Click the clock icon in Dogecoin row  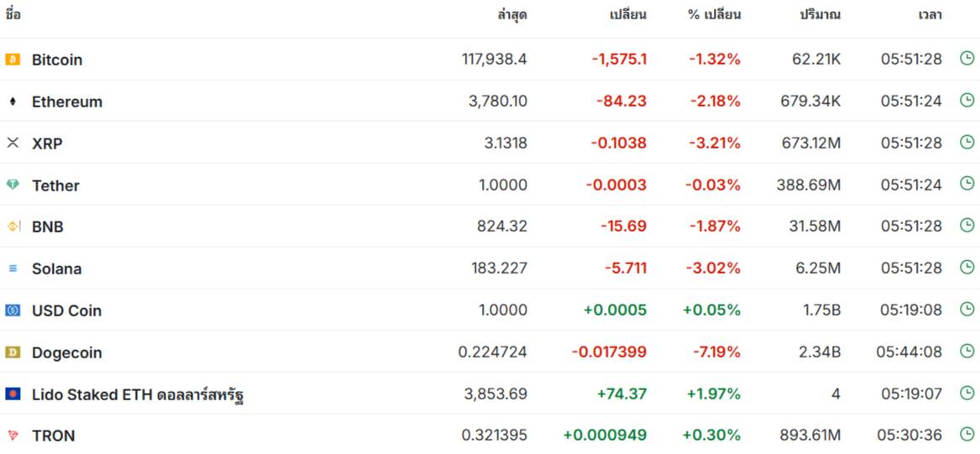click(x=967, y=351)
